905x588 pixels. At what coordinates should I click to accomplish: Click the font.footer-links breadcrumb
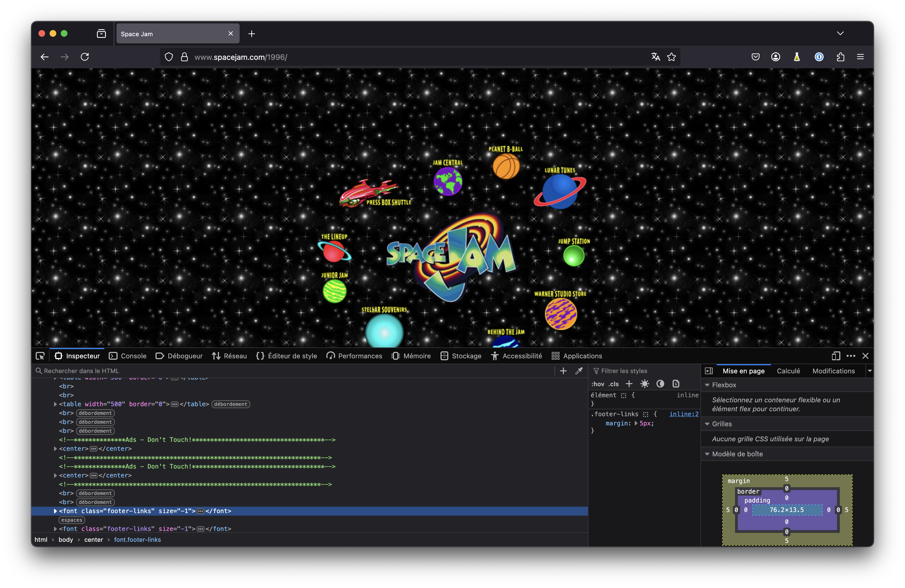(x=137, y=540)
